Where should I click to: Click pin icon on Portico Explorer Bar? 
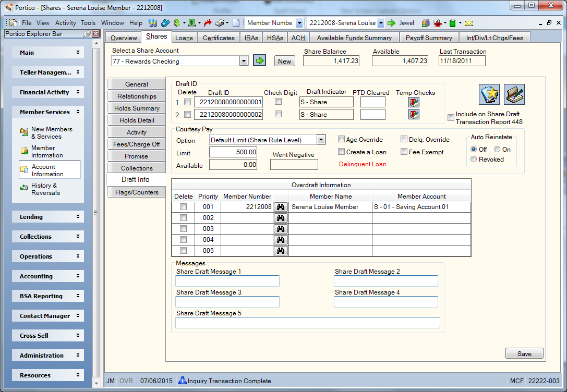pos(87,33)
